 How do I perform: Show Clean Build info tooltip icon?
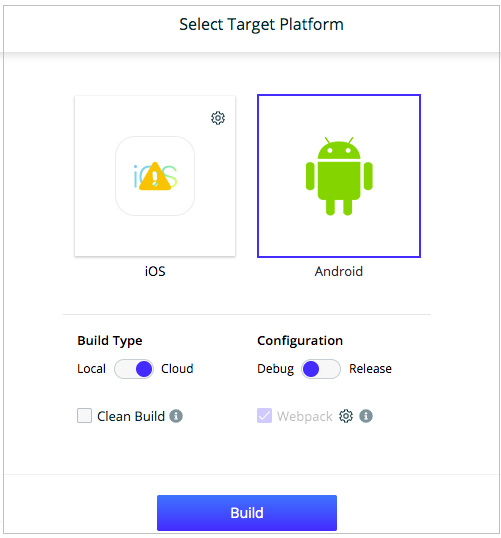pyautogui.click(x=176, y=416)
